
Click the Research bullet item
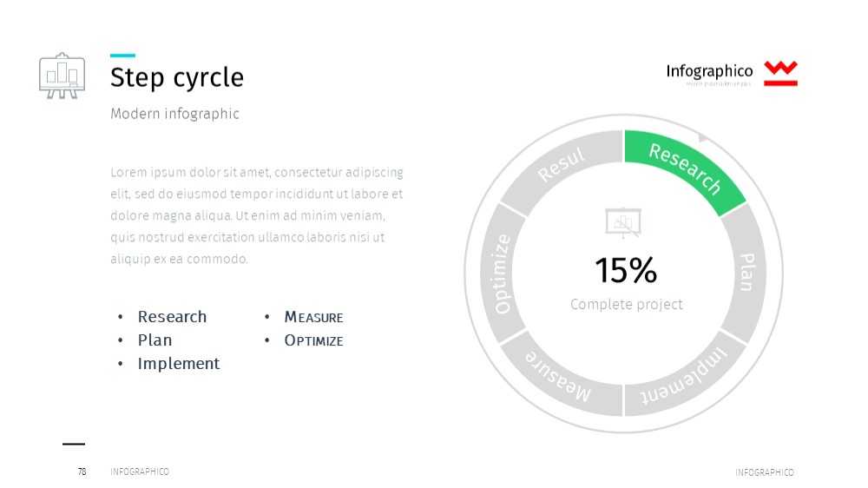172,317
